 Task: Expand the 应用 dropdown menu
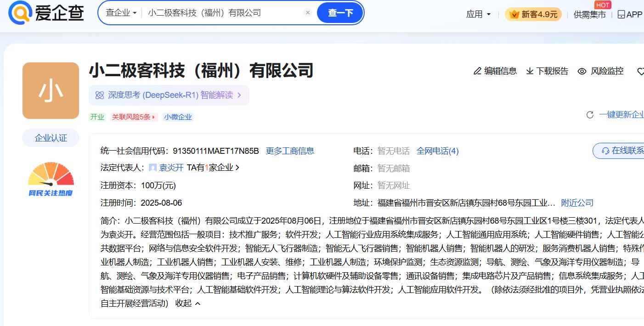click(x=478, y=15)
